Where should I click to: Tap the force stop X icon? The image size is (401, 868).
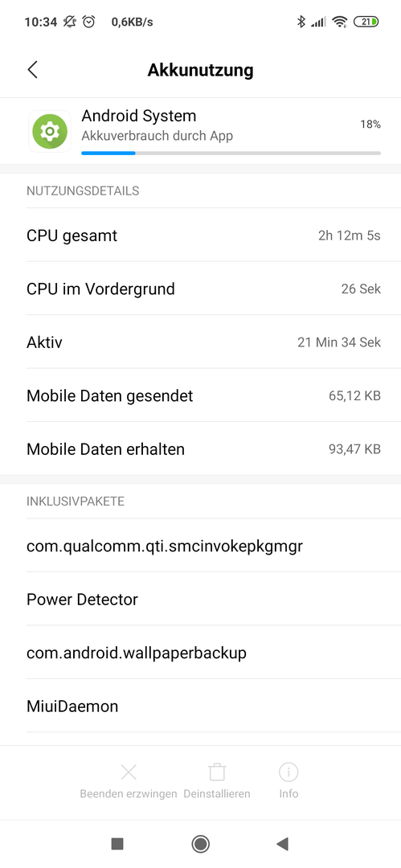[x=129, y=772]
